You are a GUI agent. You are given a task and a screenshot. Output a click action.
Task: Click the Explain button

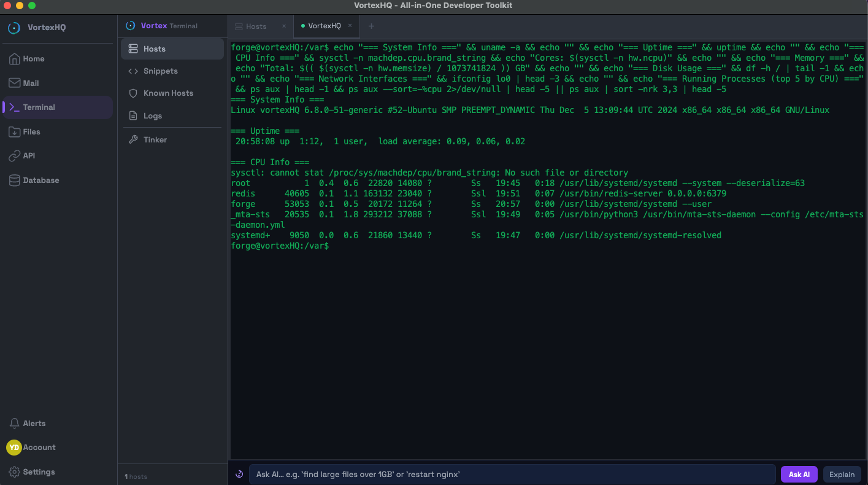[x=842, y=474]
